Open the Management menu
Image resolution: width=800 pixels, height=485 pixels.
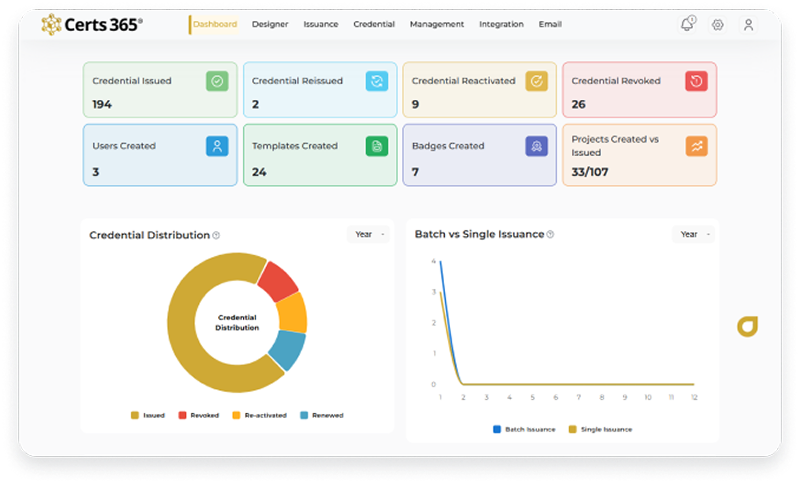coord(437,24)
